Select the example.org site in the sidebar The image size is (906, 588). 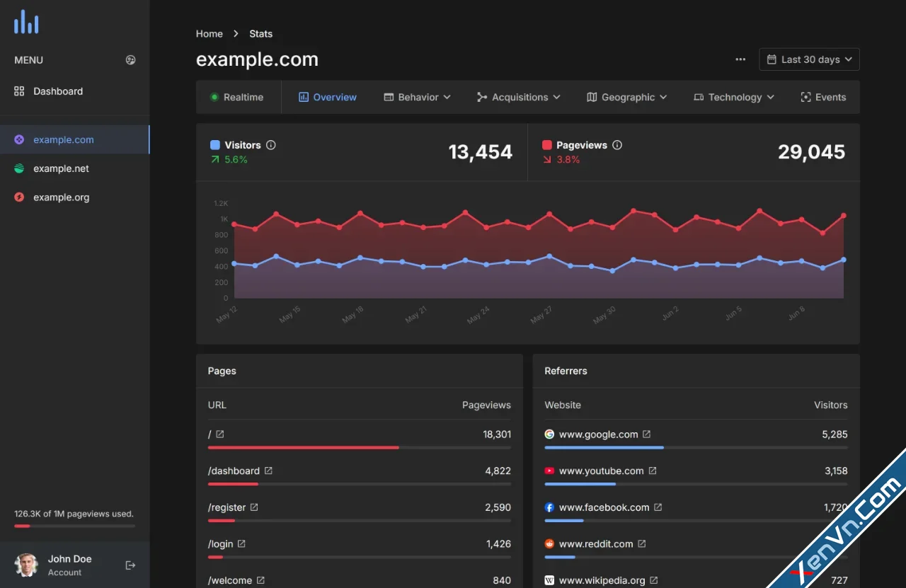point(60,197)
